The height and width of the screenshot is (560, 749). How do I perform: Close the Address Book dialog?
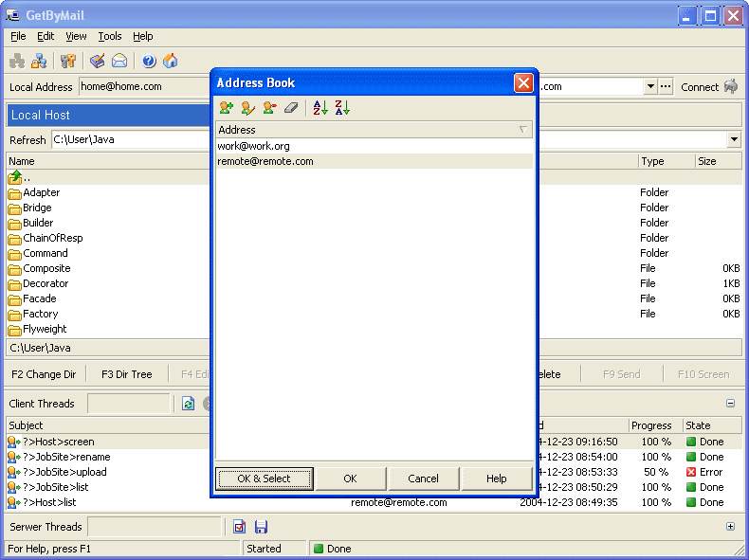tap(523, 83)
